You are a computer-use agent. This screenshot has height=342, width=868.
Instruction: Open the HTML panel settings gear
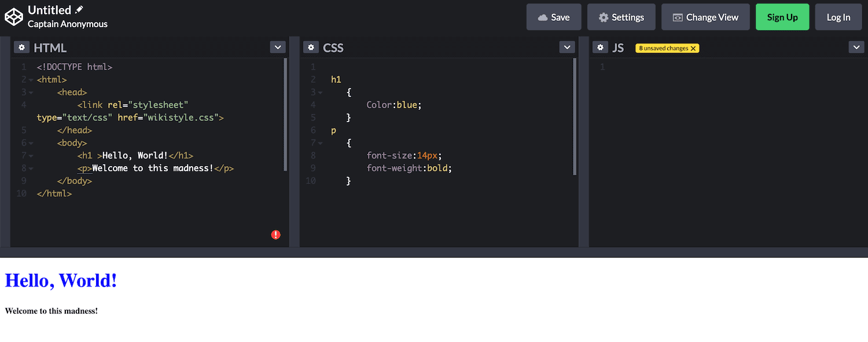pos(21,47)
